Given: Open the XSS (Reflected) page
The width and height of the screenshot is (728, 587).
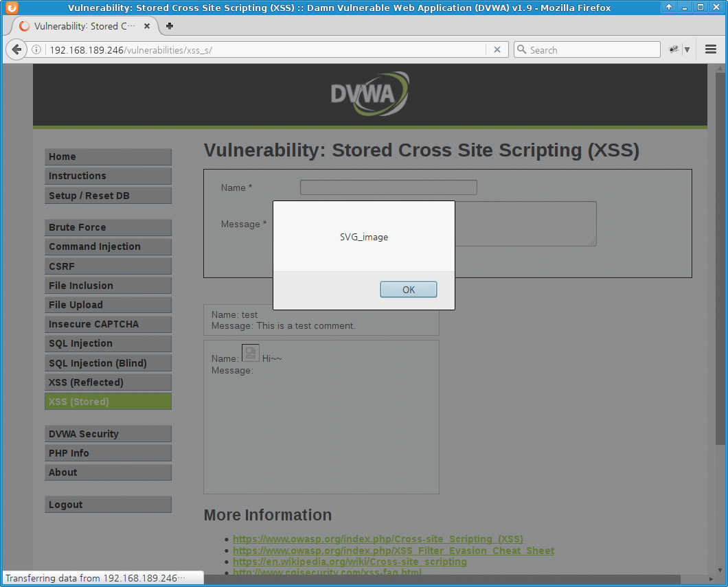Looking at the screenshot, I should pyautogui.click(x=109, y=382).
